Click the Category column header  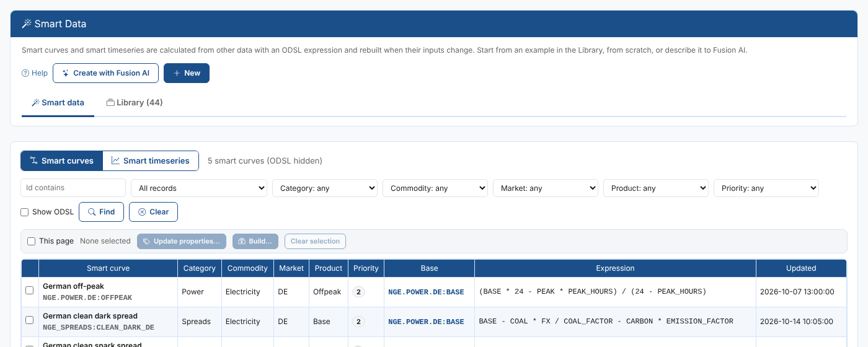(x=200, y=268)
